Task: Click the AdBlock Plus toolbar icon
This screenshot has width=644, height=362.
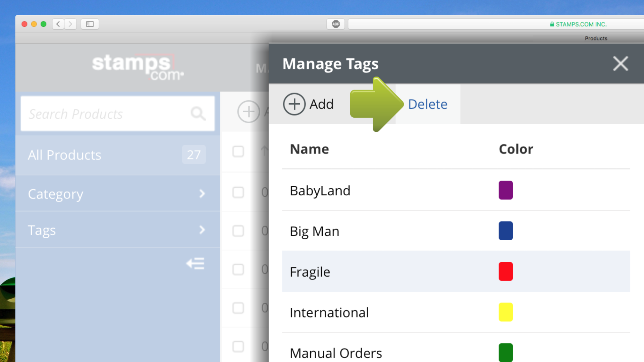Action: 336,24
